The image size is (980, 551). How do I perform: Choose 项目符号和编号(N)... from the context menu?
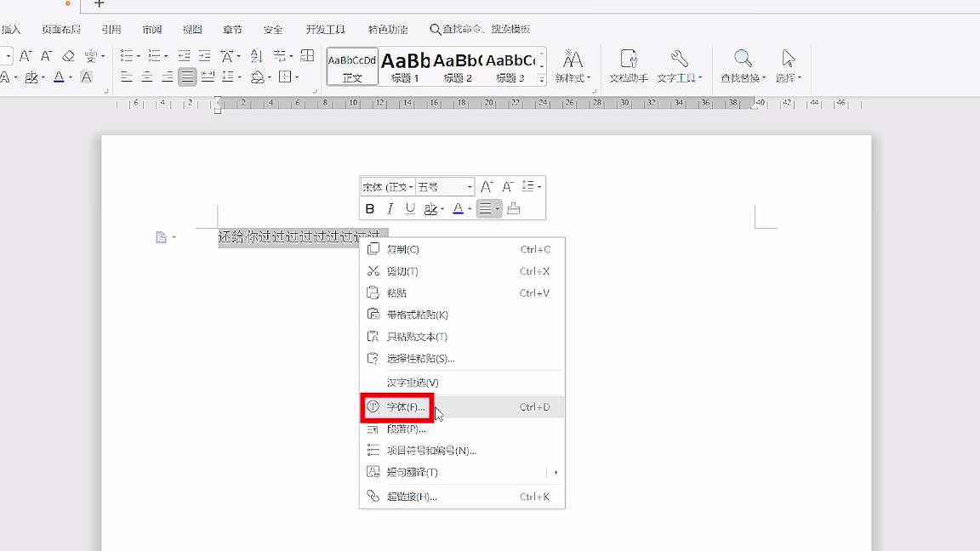463,451
